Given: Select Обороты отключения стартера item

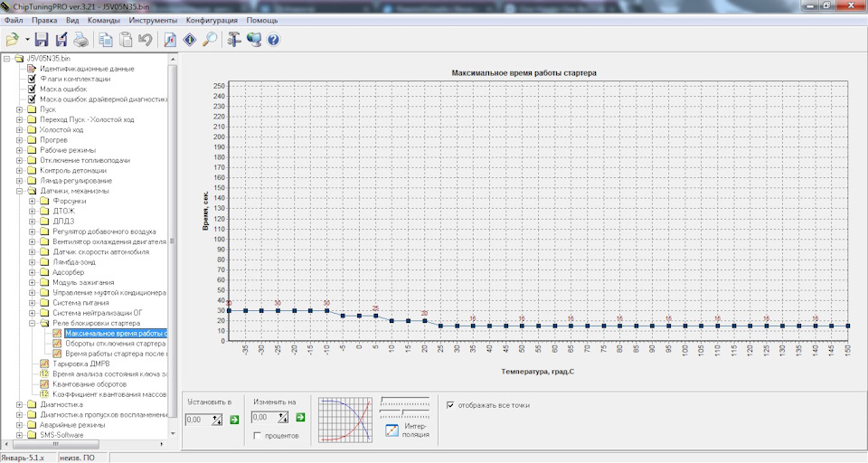Looking at the screenshot, I should tap(115, 344).
